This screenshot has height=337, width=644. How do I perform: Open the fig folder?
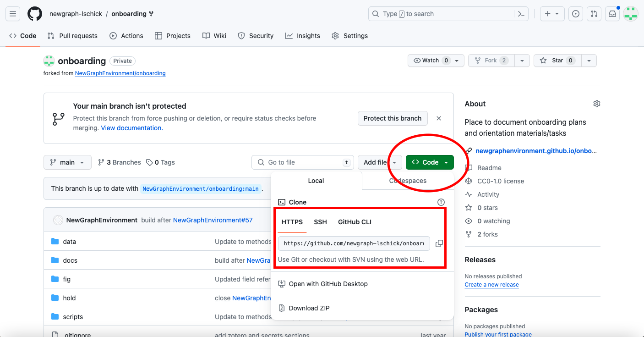(67, 279)
